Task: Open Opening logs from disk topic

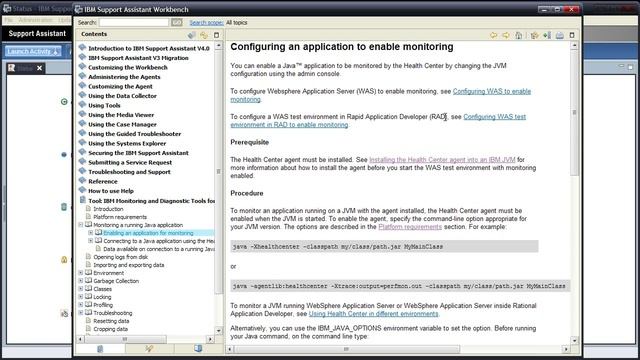Action: pyautogui.click(x=120, y=257)
